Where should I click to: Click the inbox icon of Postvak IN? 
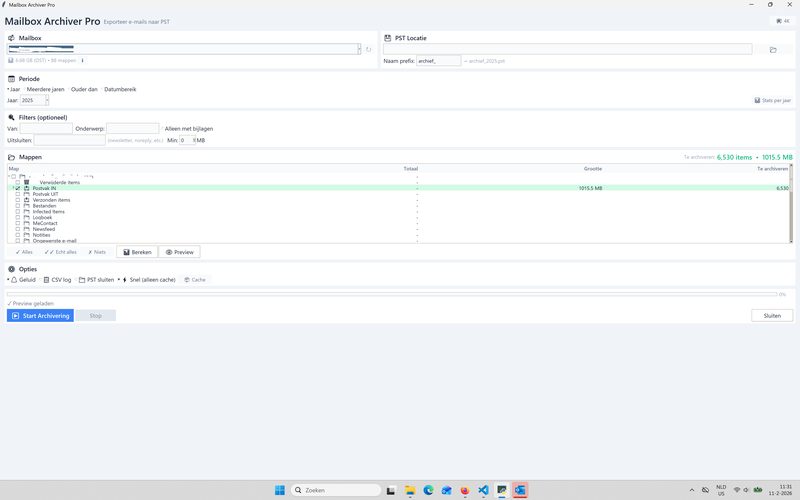click(27, 188)
